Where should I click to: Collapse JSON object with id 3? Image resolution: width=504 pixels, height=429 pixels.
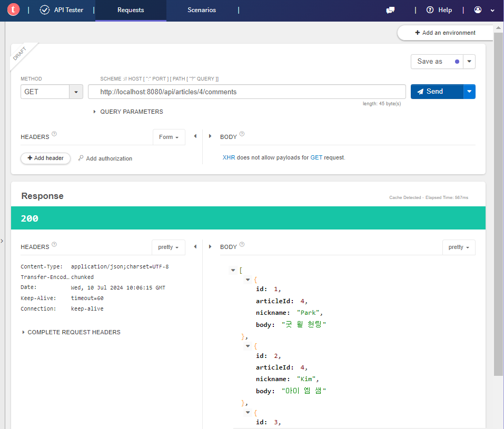[248, 412]
